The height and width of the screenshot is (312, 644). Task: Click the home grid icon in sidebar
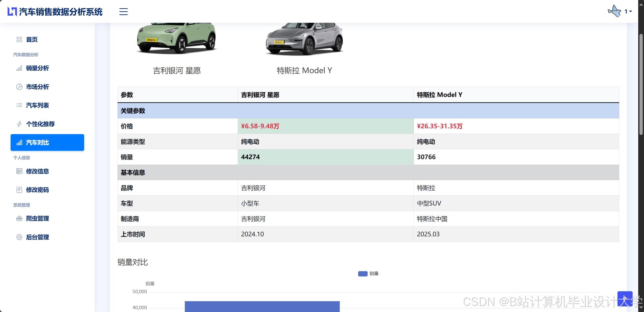[19, 39]
